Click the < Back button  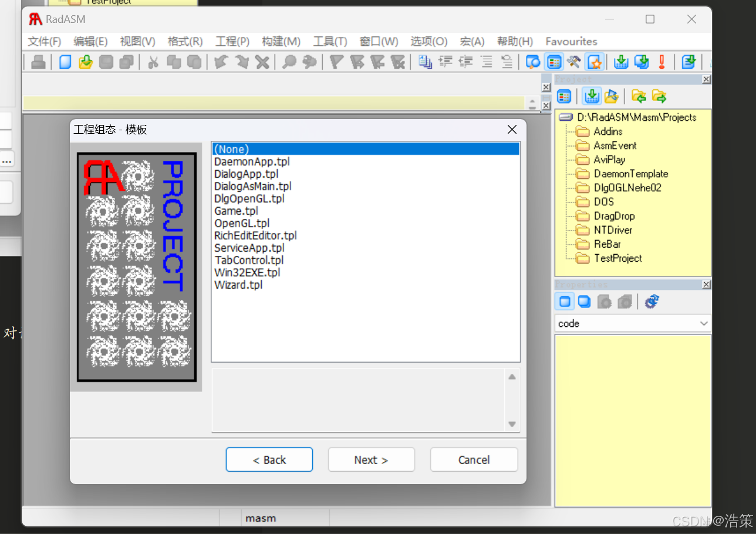tap(269, 459)
